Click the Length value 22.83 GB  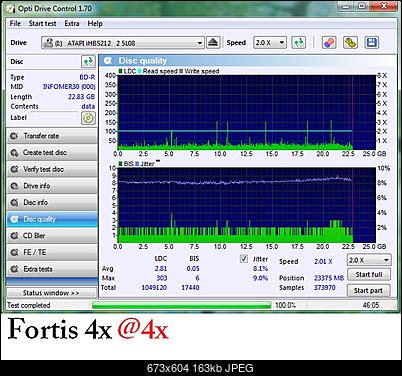pos(82,97)
